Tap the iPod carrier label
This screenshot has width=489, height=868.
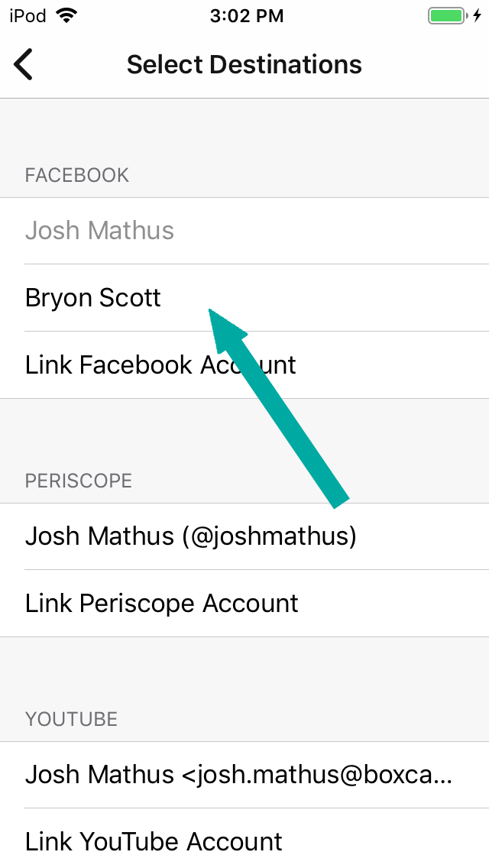coord(27,16)
